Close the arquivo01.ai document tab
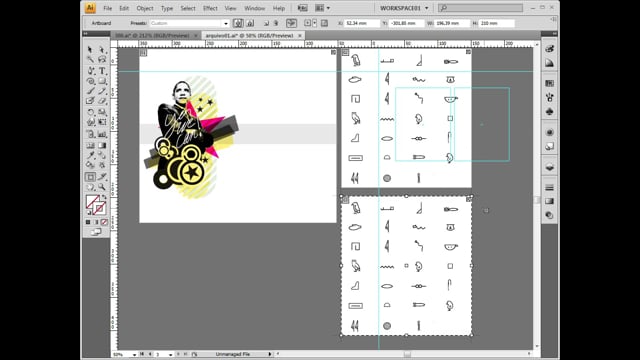Screen dimensions: 640x360 [300, 36]
